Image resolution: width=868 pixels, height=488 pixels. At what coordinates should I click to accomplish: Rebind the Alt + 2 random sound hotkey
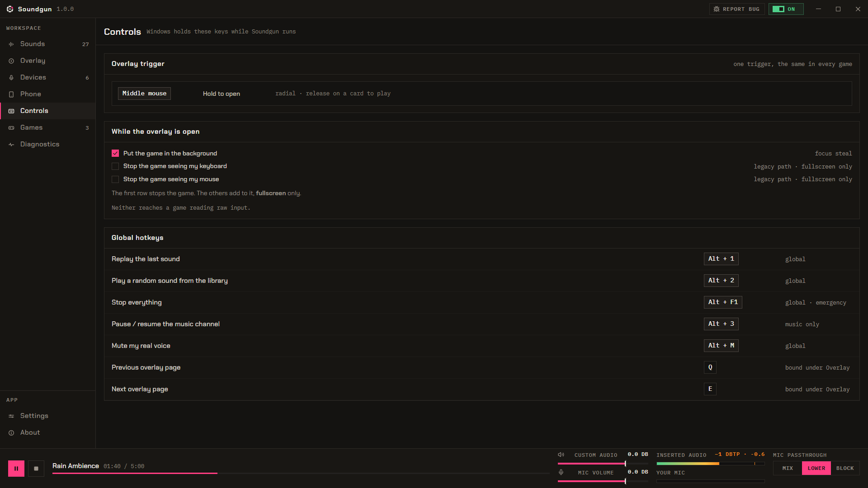coord(721,281)
